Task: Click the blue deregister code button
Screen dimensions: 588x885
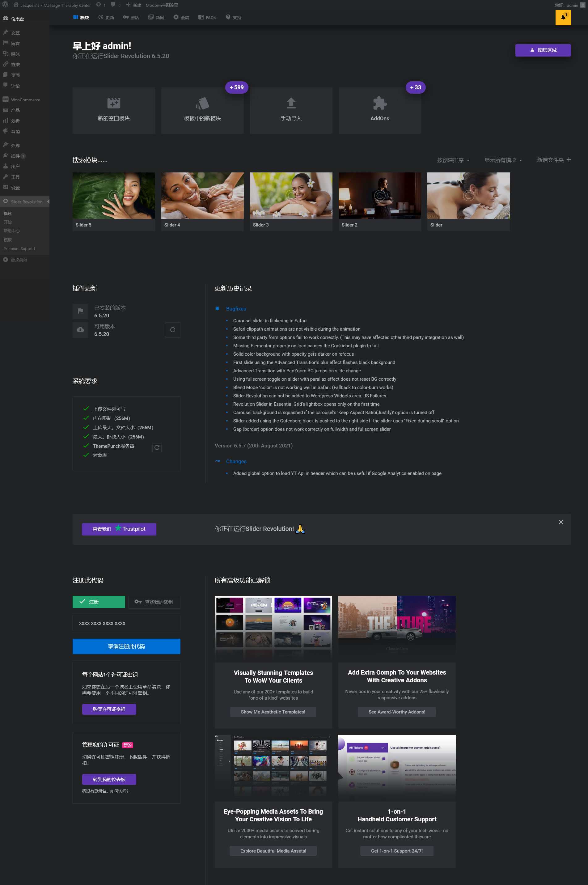Action: [x=126, y=646]
